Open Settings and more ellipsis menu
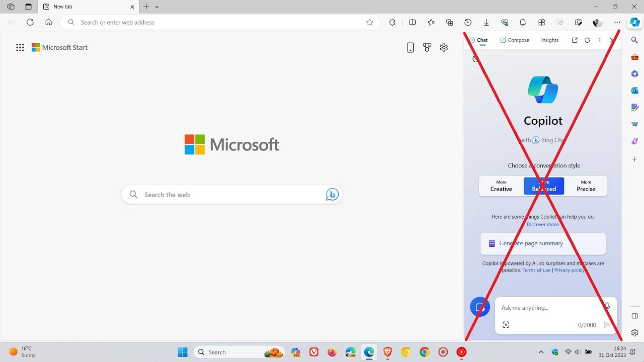This screenshot has width=644, height=362. (617, 22)
